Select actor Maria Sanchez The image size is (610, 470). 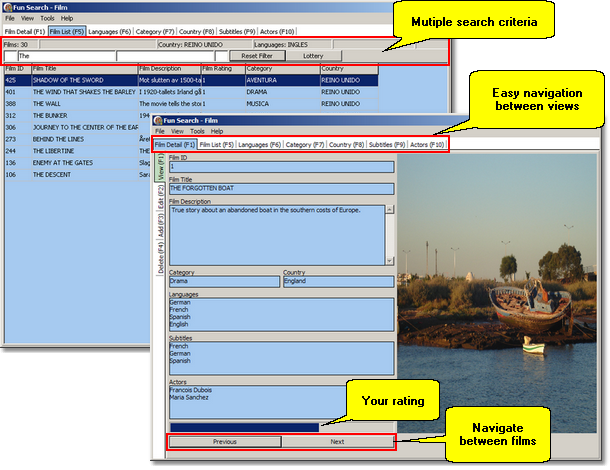coord(189,397)
